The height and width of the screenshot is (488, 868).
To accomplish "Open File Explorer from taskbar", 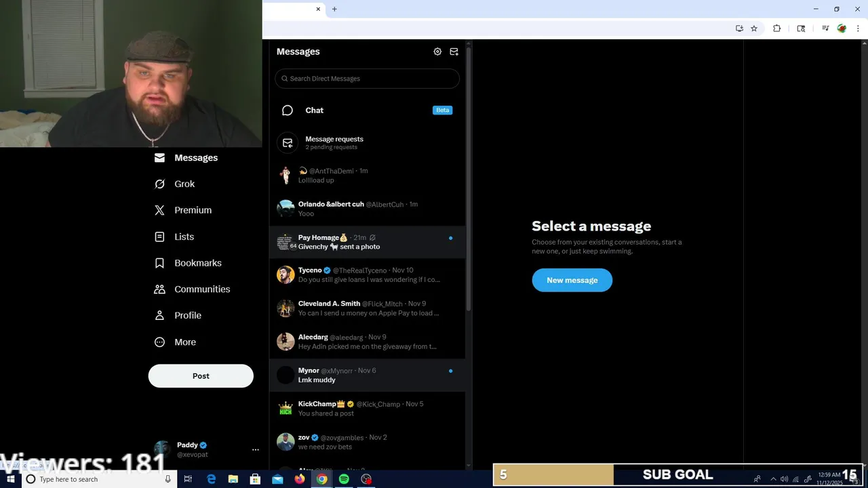I will click(x=233, y=479).
